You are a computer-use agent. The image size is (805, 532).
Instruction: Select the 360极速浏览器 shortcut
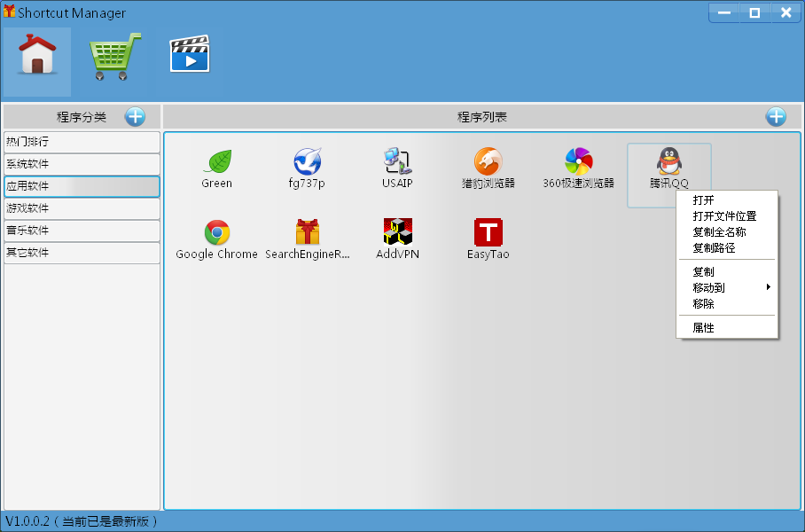click(x=579, y=169)
